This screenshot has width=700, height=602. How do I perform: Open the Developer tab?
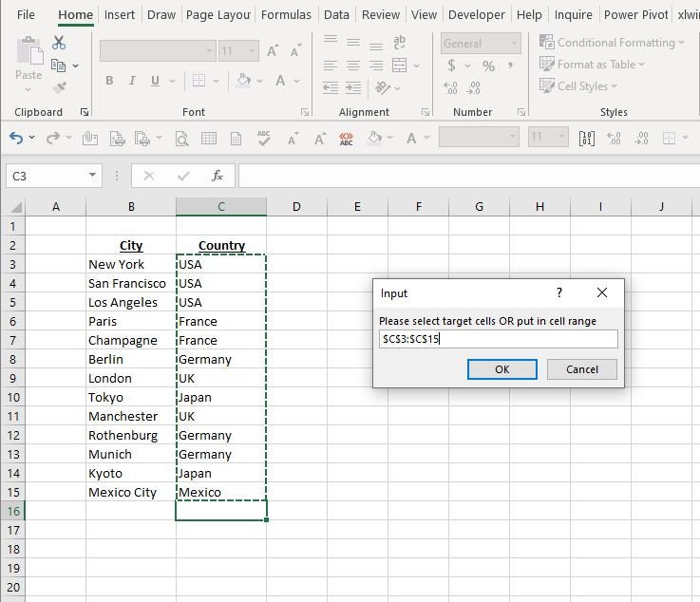tap(477, 15)
